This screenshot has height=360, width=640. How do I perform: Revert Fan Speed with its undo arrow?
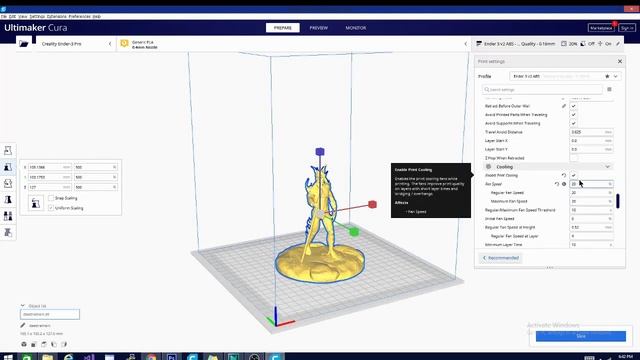coord(557,184)
